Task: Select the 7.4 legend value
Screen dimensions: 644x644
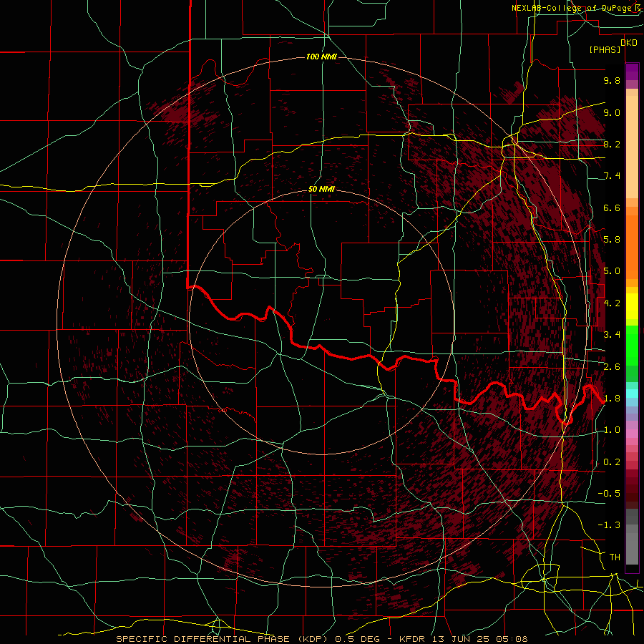Action: [612, 176]
